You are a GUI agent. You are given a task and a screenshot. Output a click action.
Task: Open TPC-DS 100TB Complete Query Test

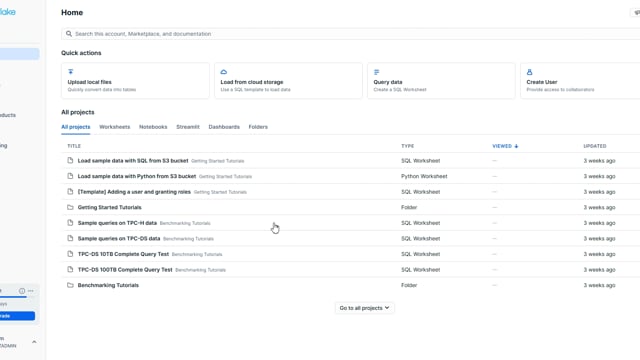(x=125, y=270)
